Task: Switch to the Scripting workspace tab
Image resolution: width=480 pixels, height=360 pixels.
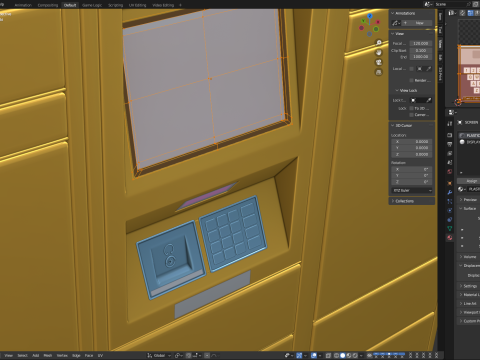Action: click(x=115, y=5)
